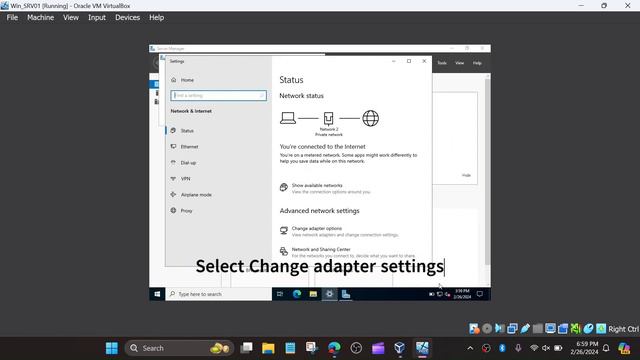The width and height of the screenshot is (640, 360).
Task: Click VirtualBox optical disk status icon
Action: [487, 329]
